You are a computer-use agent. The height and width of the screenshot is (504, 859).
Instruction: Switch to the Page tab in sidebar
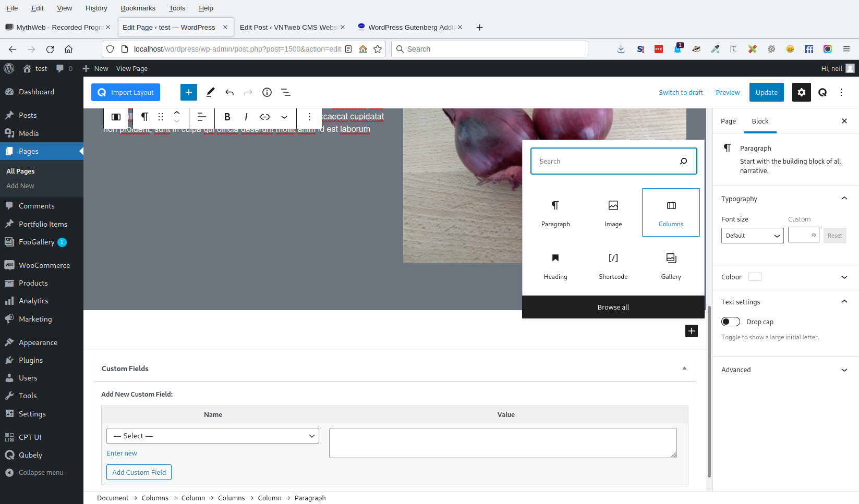728,121
